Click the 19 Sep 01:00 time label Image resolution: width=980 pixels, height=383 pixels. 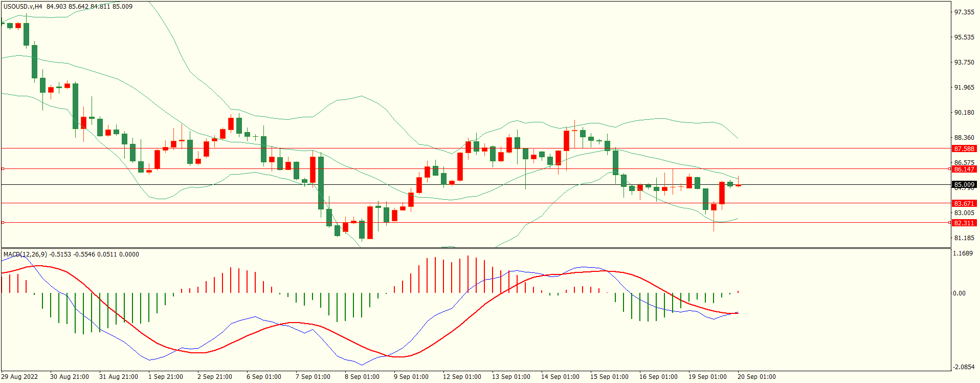707,376
